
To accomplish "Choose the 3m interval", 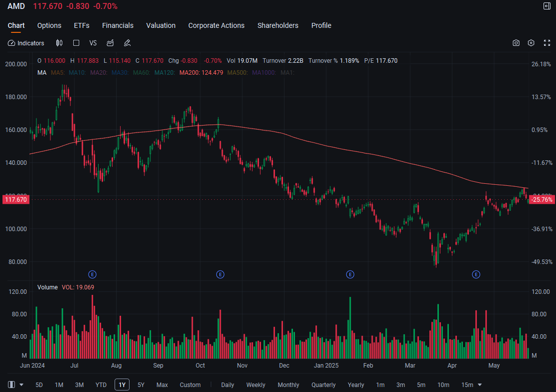I will (x=401, y=385).
